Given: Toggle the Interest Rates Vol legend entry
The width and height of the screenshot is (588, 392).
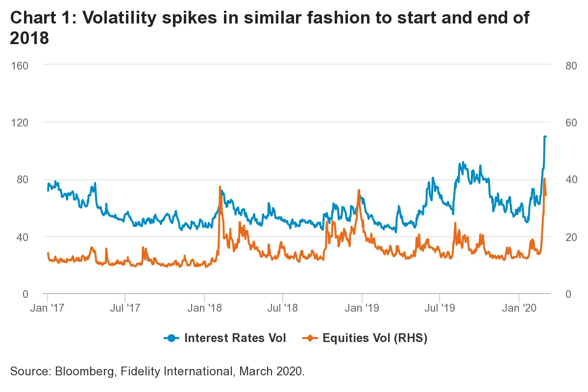Looking at the screenshot, I should pos(225,338).
